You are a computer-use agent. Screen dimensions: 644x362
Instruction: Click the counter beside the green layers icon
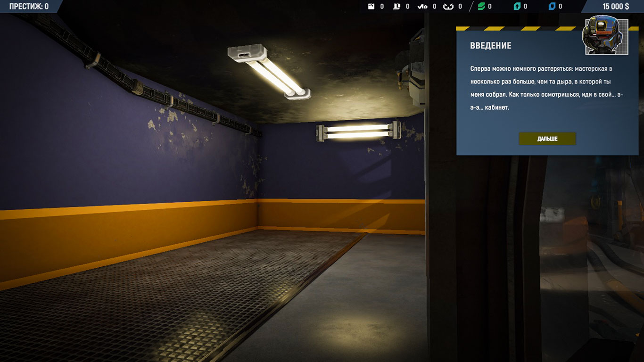490,7
